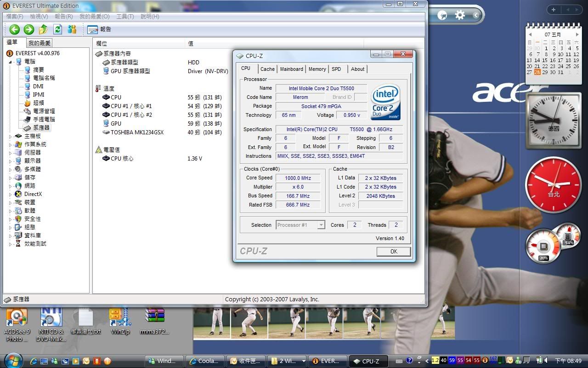Click the 欄位 column header
588x368 pixels.
coord(139,43)
